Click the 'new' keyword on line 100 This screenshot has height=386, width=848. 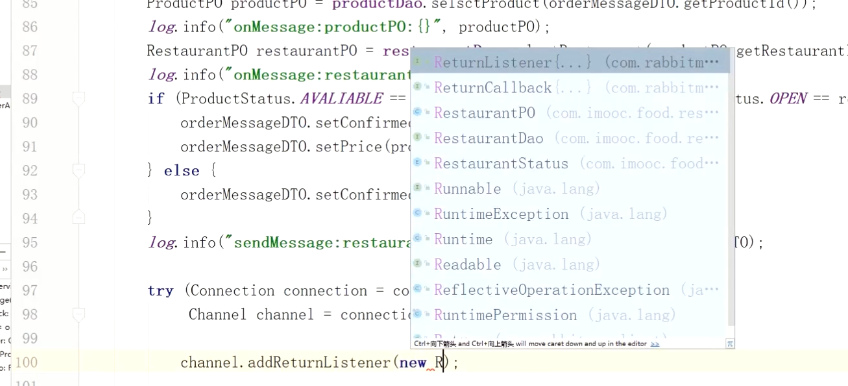click(413, 363)
